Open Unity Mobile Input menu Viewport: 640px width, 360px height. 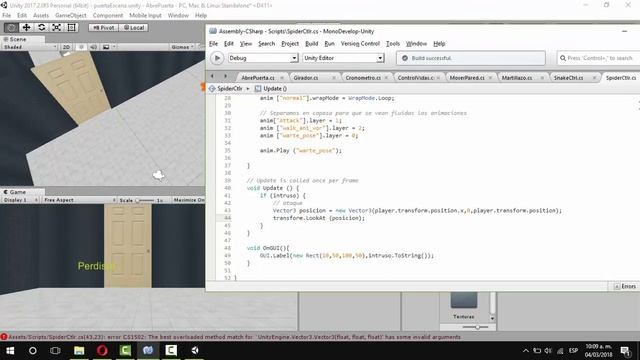[145, 16]
